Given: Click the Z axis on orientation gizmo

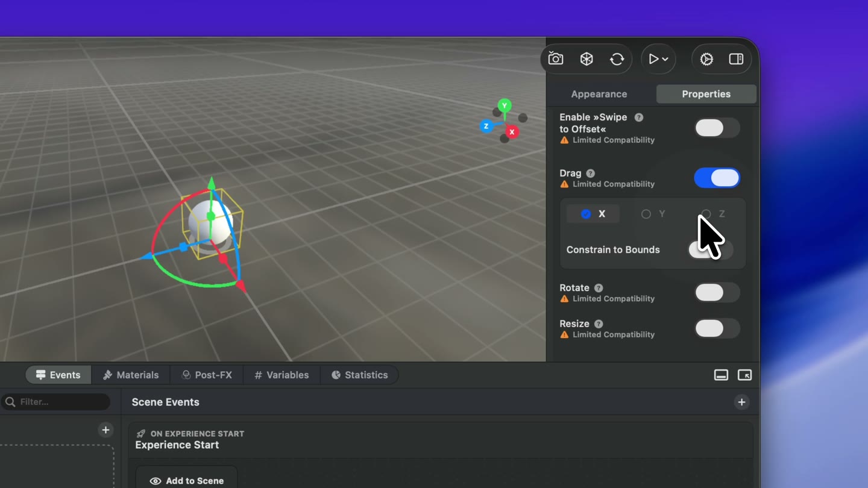Looking at the screenshot, I should click(486, 126).
